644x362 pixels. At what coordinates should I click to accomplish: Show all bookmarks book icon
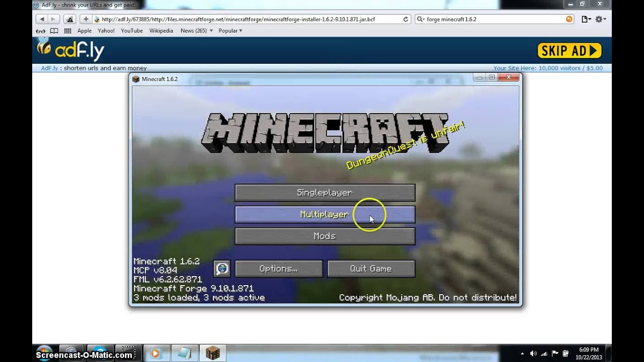[x=54, y=31]
